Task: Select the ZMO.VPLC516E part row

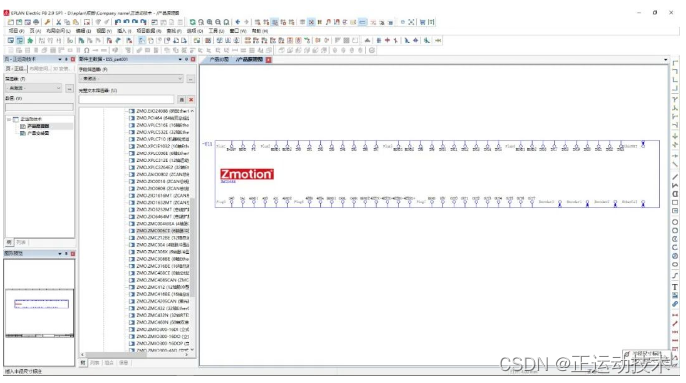Action: tap(160, 125)
